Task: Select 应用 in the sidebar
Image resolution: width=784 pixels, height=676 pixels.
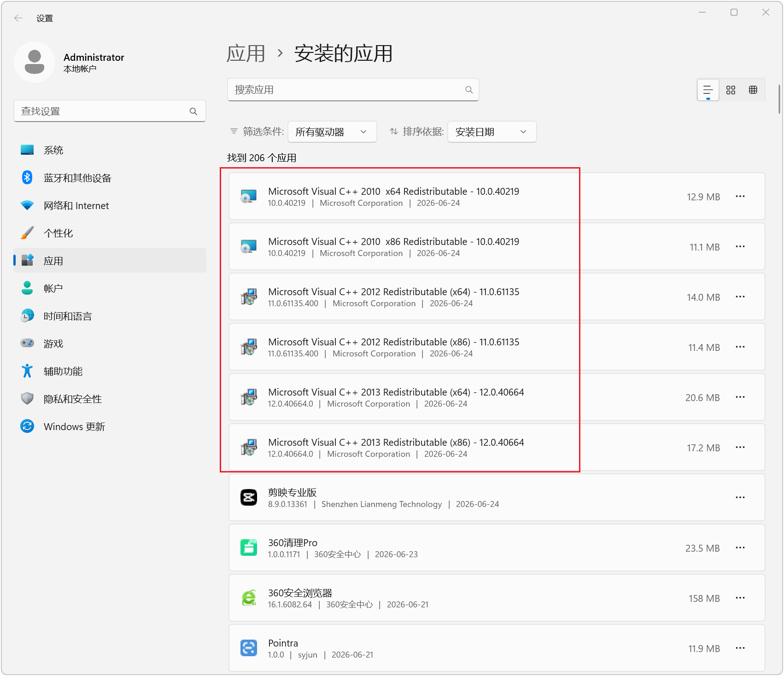Action: click(110, 261)
